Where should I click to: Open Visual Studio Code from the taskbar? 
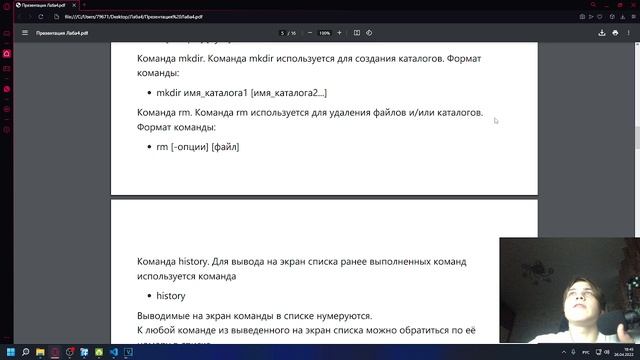pyautogui.click(x=113, y=352)
